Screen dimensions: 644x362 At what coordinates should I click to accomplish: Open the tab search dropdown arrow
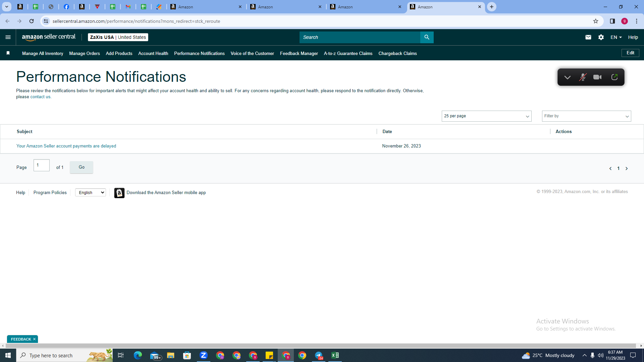tap(6, 7)
